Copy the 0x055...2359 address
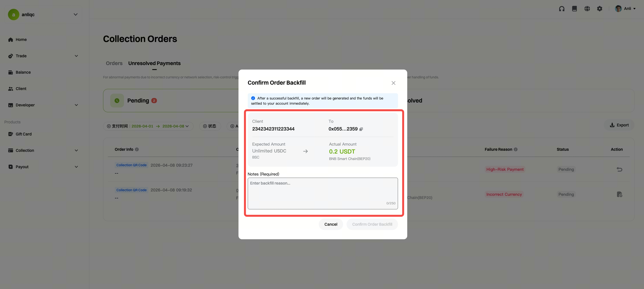 click(361, 129)
